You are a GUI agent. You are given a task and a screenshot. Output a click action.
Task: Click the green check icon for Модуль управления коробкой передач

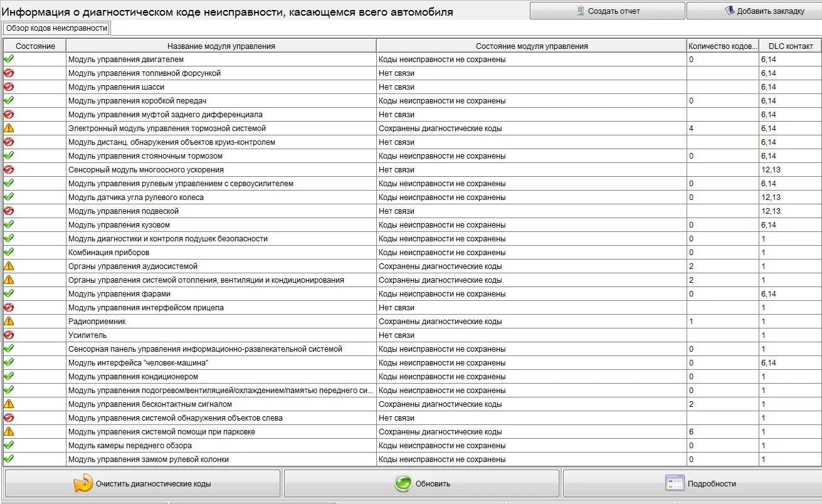[x=9, y=100]
